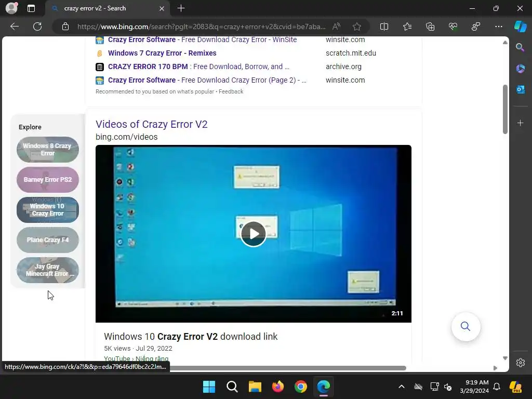This screenshot has width=532, height=399.
Task: Open the notification bell
Action: coord(497,387)
